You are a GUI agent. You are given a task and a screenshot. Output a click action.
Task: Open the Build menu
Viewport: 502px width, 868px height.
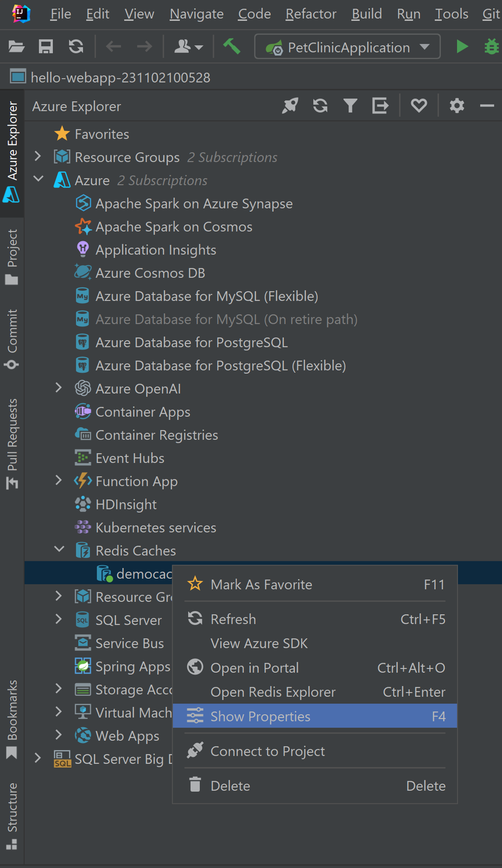(x=367, y=14)
